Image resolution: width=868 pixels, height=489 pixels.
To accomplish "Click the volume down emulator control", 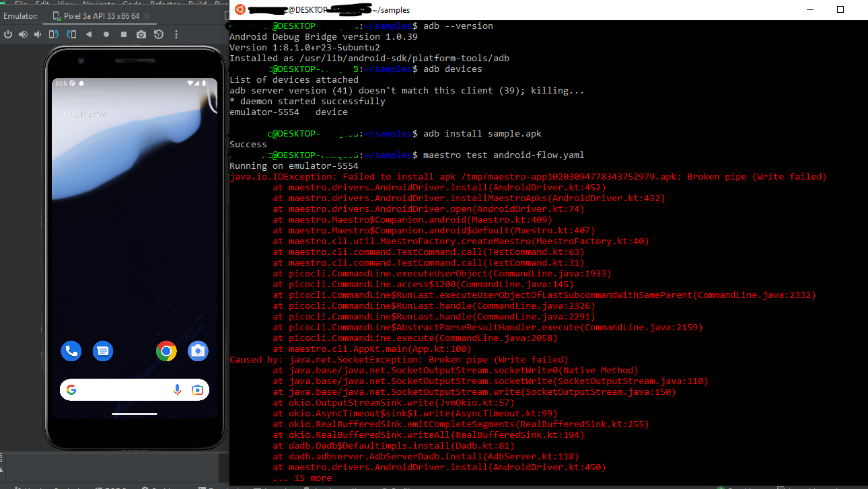I will pos(38,35).
